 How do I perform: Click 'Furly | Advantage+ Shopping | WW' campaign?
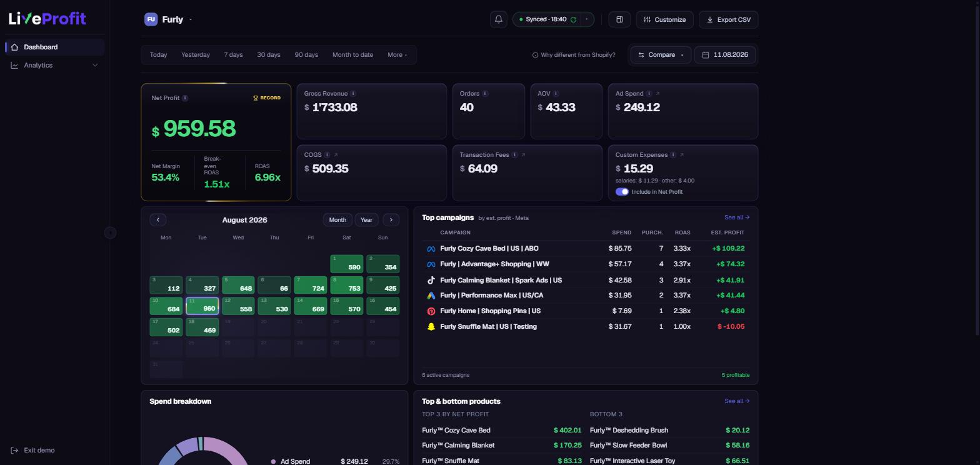(x=494, y=264)
